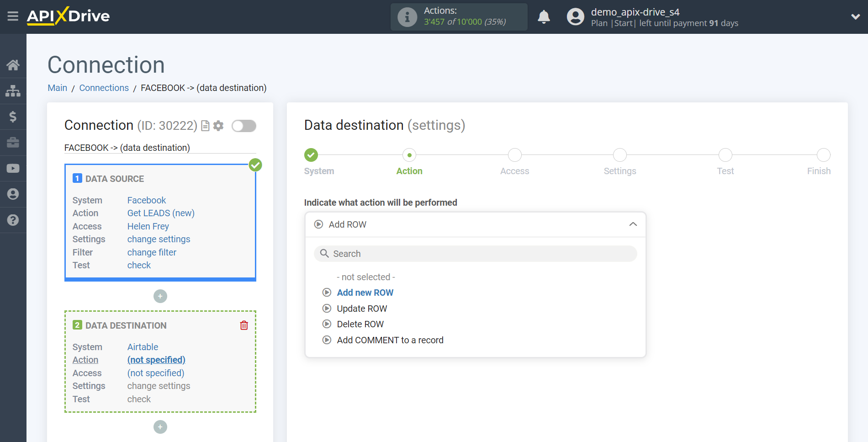Click the dropdown chevron arrow icon
The height and width of the screenshot is (442, 868).
point(633,224)
